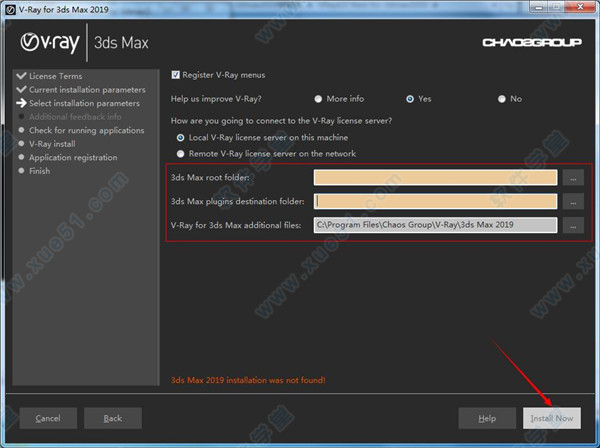Screen dimensions: 600x448
Task: Select Local V-Ray license server on this machine
Action: coord(180,138)
